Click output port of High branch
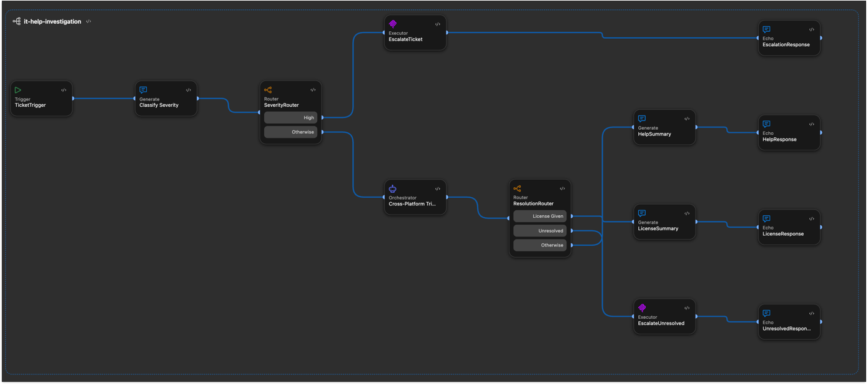Viewport: 868px width, 385px height. [x=322, y=117]
